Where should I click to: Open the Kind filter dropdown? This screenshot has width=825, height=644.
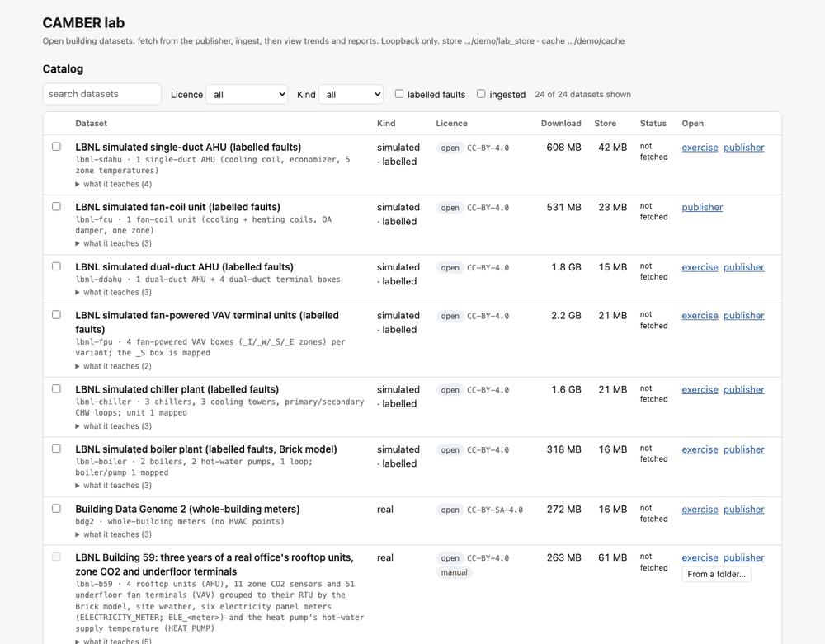351,95
